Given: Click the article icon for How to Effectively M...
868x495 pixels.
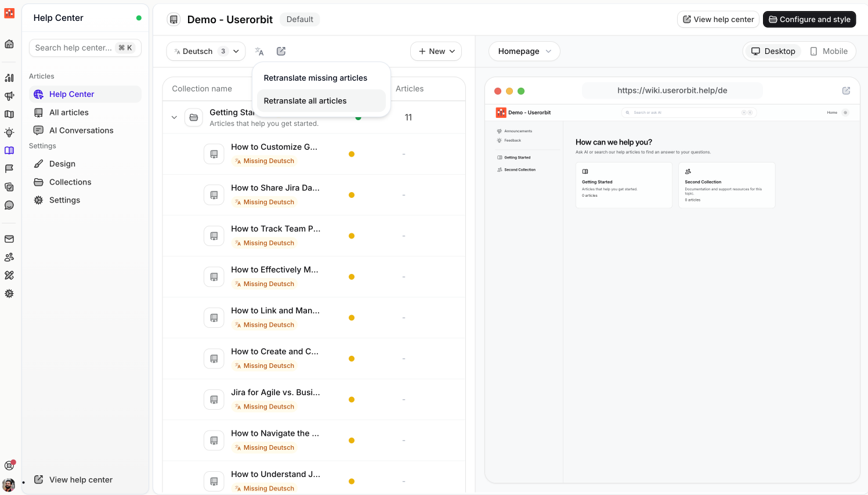Looking at the screenshot, I should tap(214, 277).
